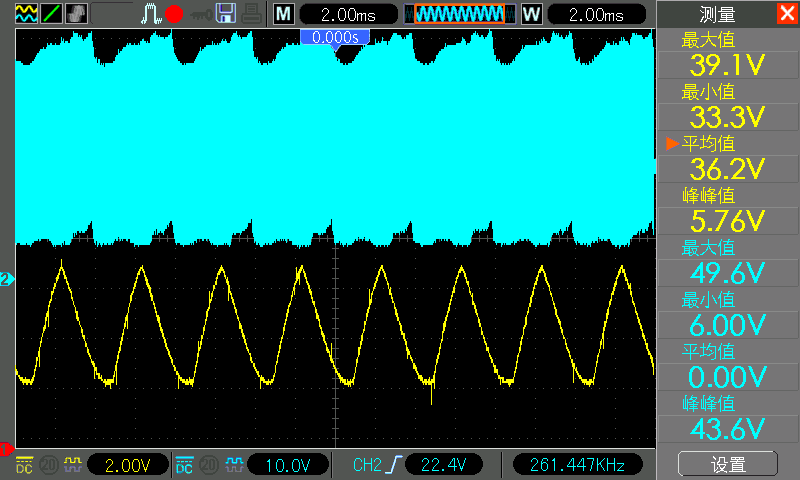Open the main timebase 2.00ms field
The width and height of the screenshot is (800, 480).
point(348,14)
